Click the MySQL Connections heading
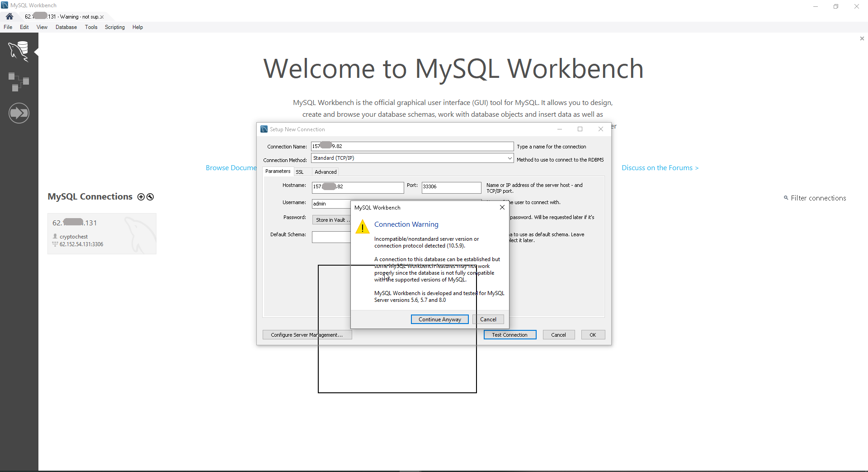The width and height of the screenshot is (868, 472). (x=90, y=197)
